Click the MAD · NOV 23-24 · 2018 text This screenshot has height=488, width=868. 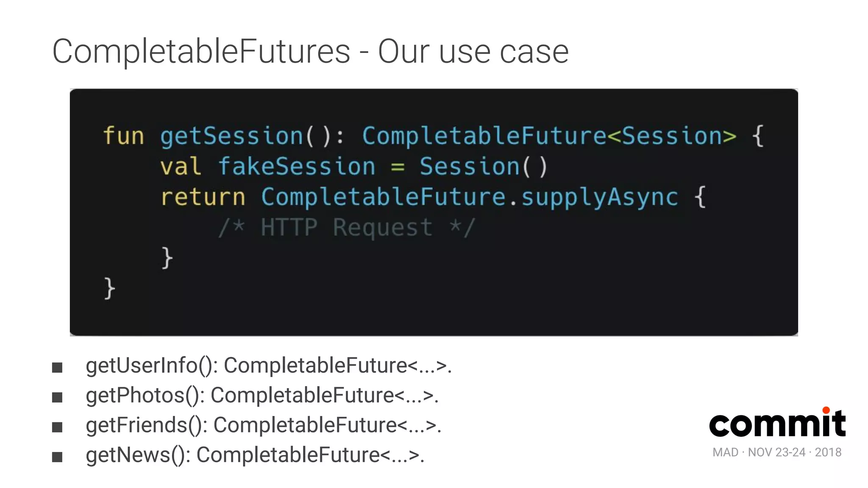(x=777, y=452)
